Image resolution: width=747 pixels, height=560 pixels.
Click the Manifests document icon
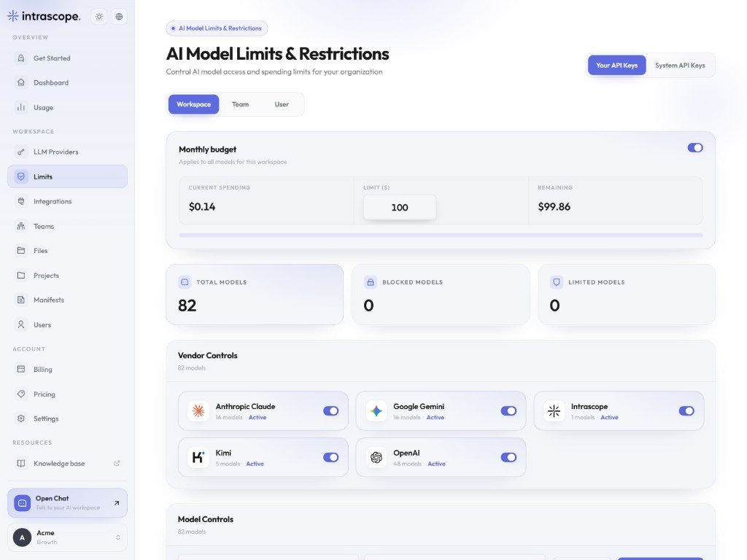click(x=21, y=300)
